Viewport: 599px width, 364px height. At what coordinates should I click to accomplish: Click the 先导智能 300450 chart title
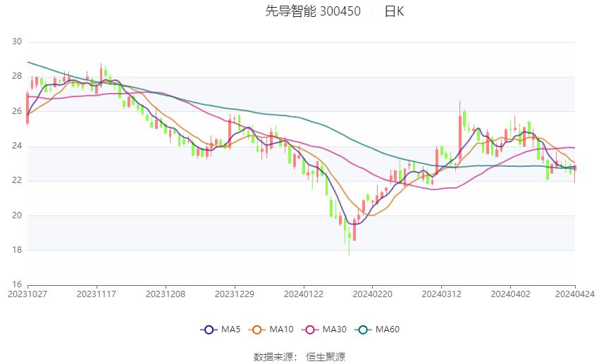[313, 11]
